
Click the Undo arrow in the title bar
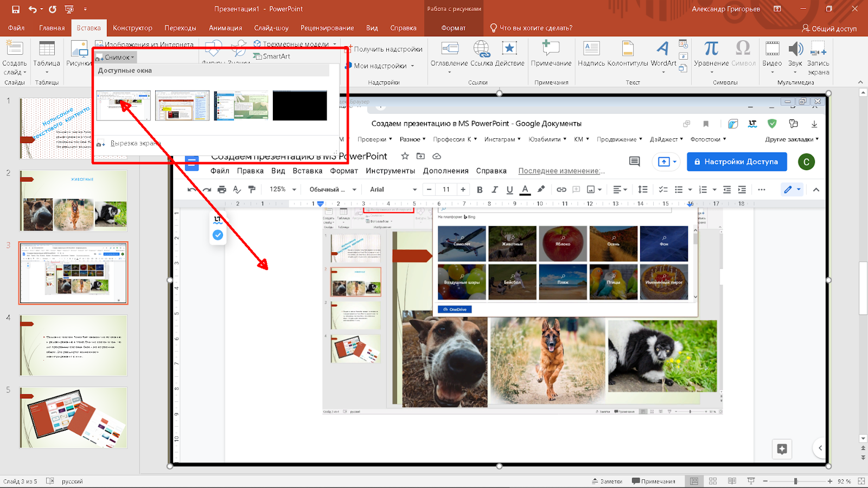pyautogui.click(x=33, y=9)
